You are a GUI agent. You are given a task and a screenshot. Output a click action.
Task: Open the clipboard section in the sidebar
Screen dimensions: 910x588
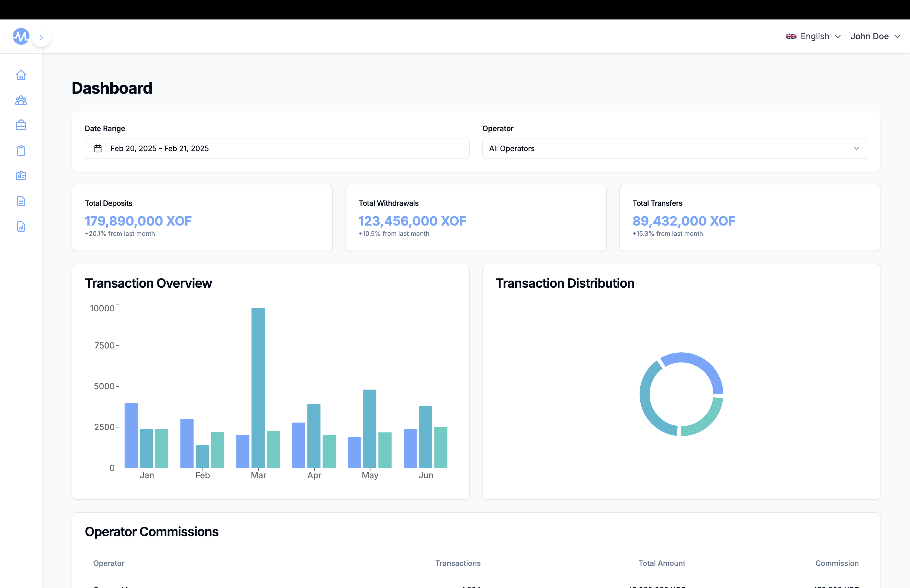point(21,151)
